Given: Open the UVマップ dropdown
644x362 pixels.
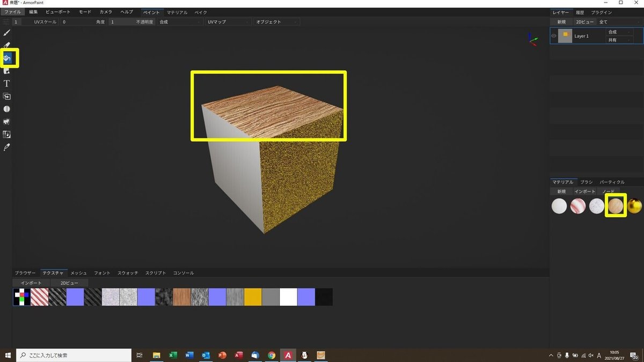Looking at the screenshot, I should click(228, 22).
